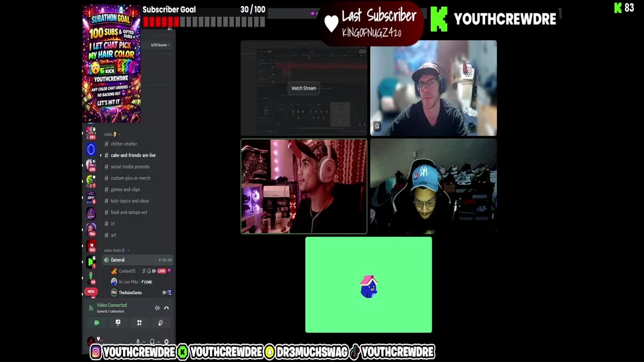Viewport: 644px width, 362px height.
Task: Open the server icon with 320 badge
Action: (x=91, y=165)
